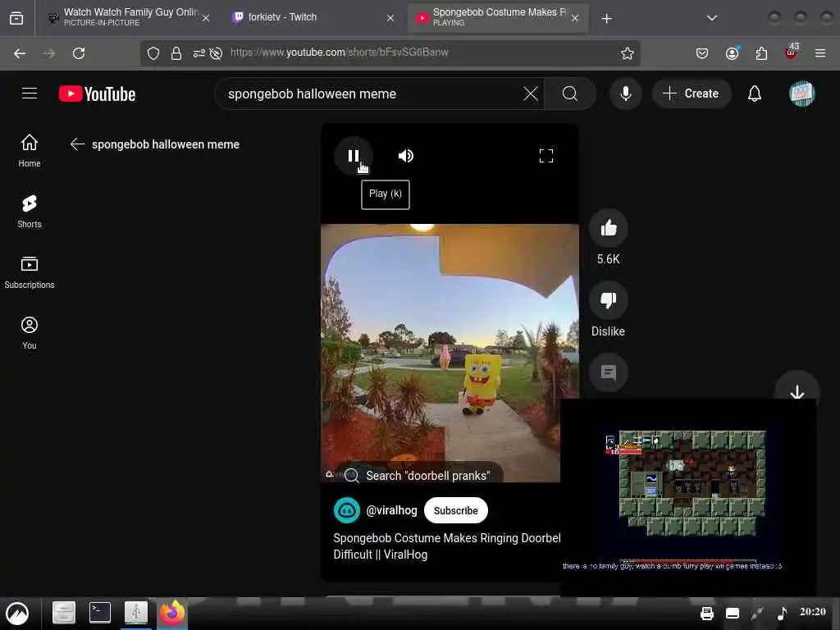Open the You page in sidebar
The width and height of the screenshot is (840, 630).
click(x=30, y=333)
